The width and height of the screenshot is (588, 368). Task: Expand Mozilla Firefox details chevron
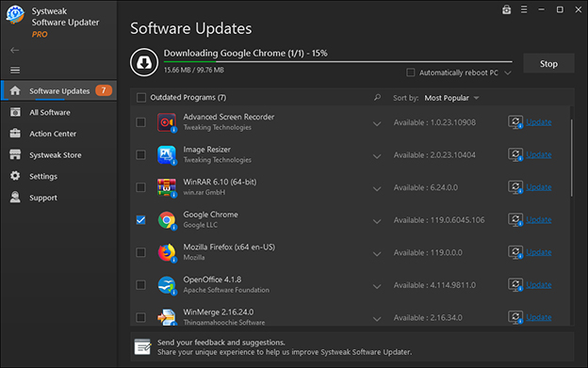pos(377,254)
